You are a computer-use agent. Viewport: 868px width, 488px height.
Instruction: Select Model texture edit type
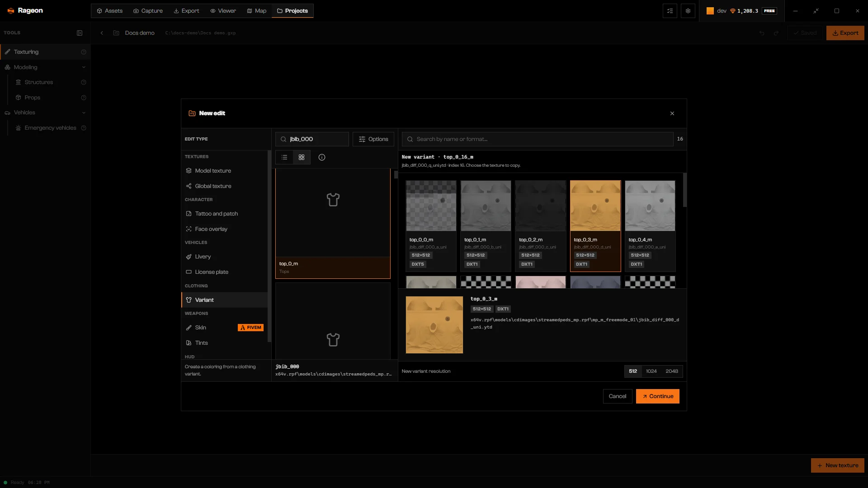point(224,171)
